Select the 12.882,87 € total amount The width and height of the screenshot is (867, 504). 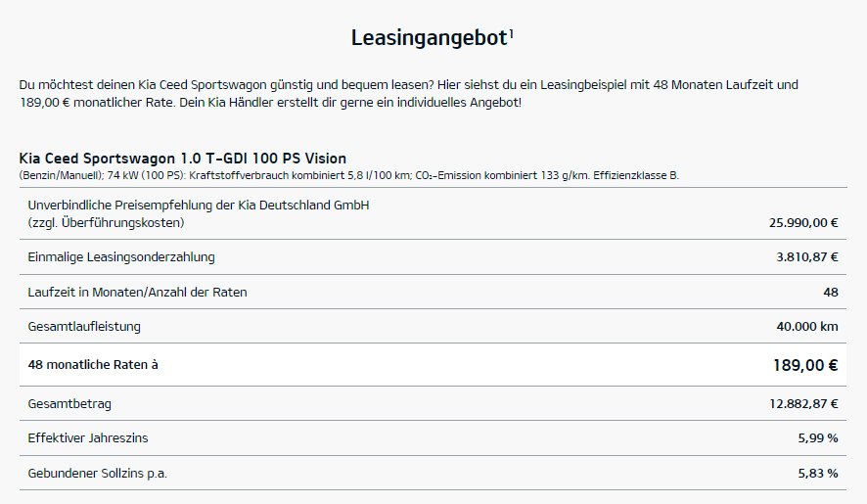coord(803,403)
